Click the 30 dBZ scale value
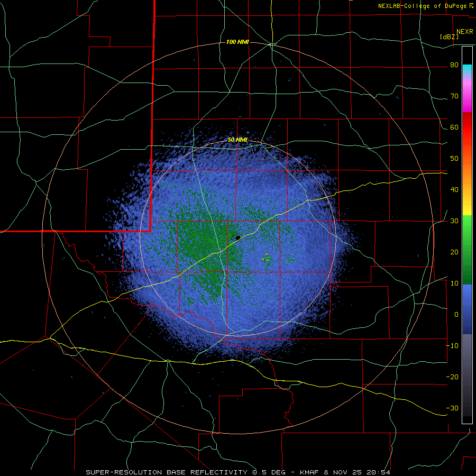 [x=454, y=221]
